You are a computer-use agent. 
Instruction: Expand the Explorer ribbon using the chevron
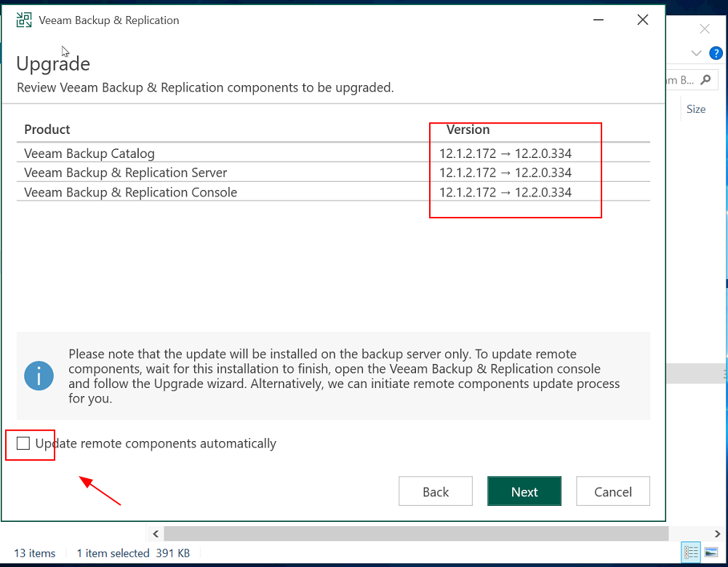(x=696, y=53)
